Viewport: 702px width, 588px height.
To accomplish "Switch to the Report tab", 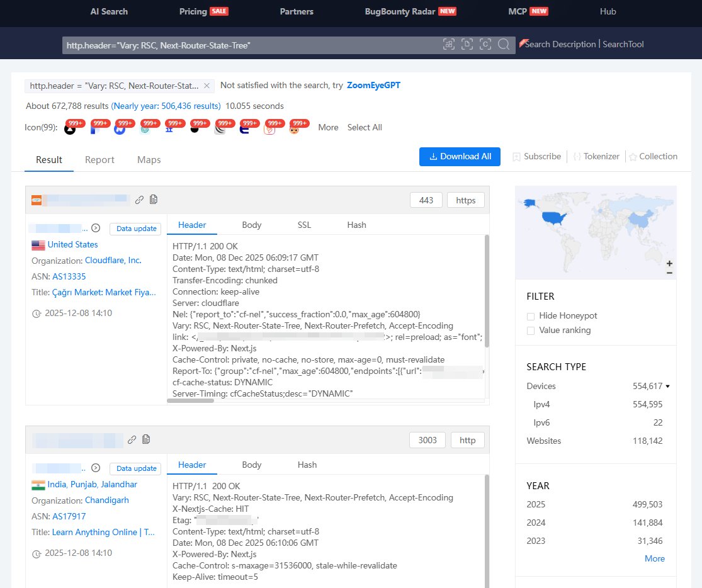I will click(x=99, y=159).
